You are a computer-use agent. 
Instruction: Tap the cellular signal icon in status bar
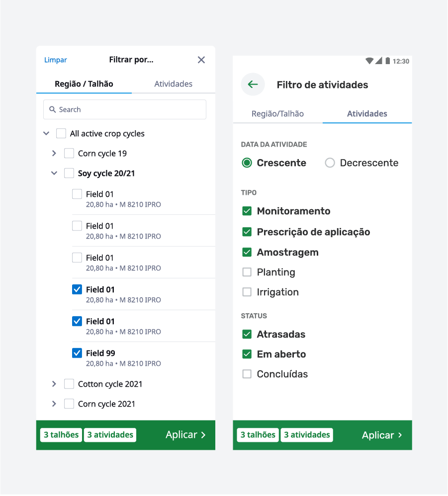coord(379,61)
